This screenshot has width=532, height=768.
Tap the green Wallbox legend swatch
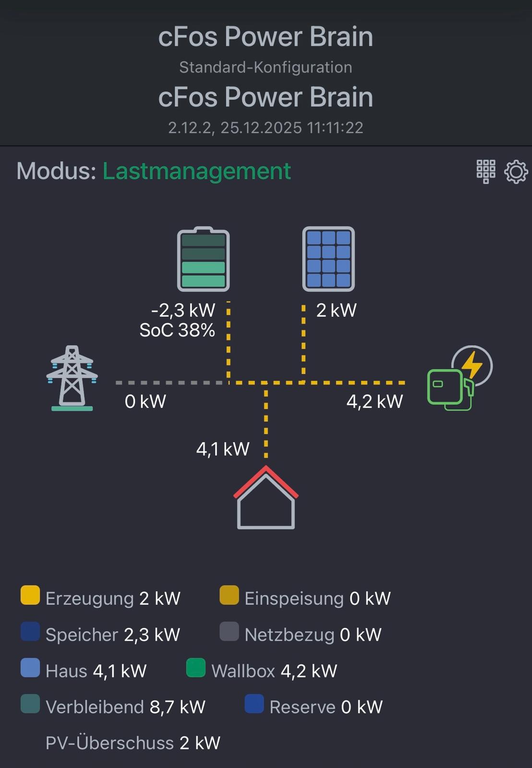pos(196,668)
